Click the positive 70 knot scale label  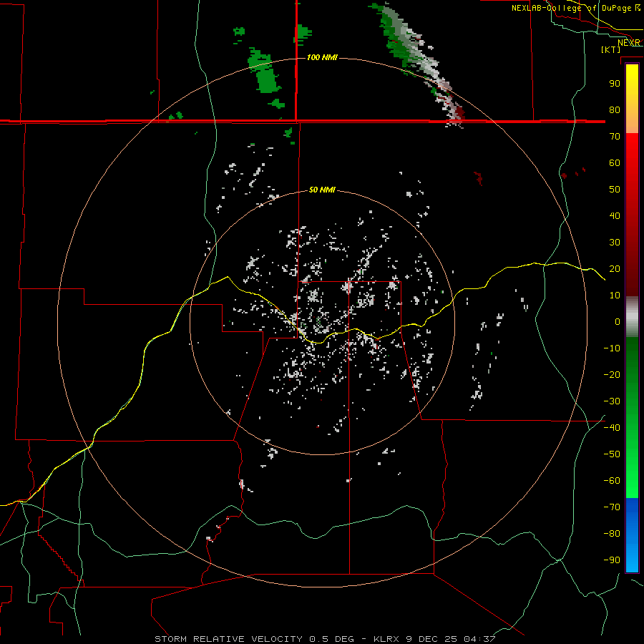pyautogui.click(x=615, y=137)
